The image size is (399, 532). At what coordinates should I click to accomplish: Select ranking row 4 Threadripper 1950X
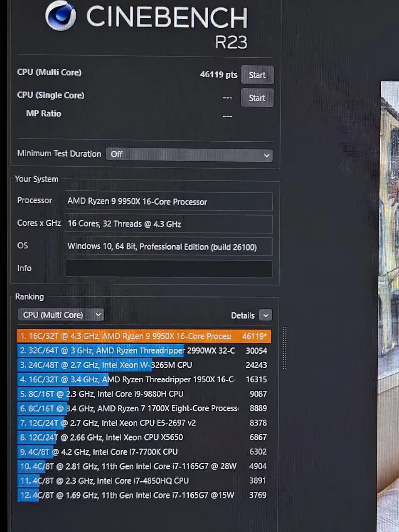pyautogui.click(x=144, y=379)
